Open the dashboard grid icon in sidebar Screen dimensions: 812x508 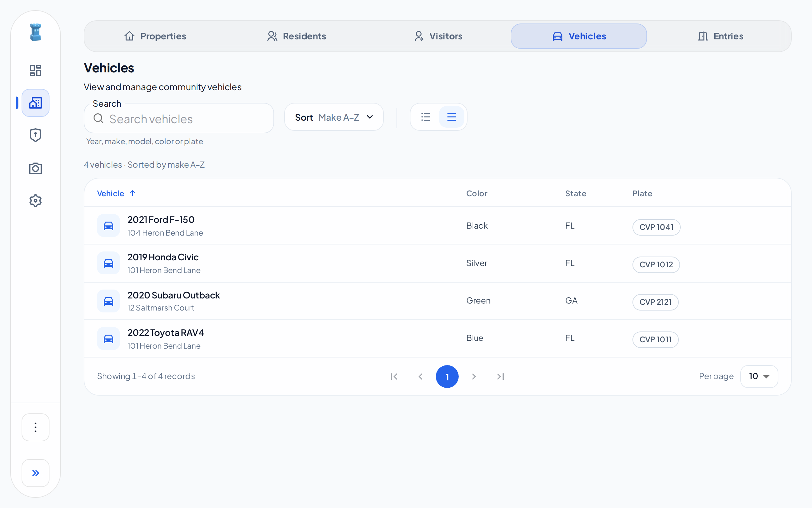(36, 70)
